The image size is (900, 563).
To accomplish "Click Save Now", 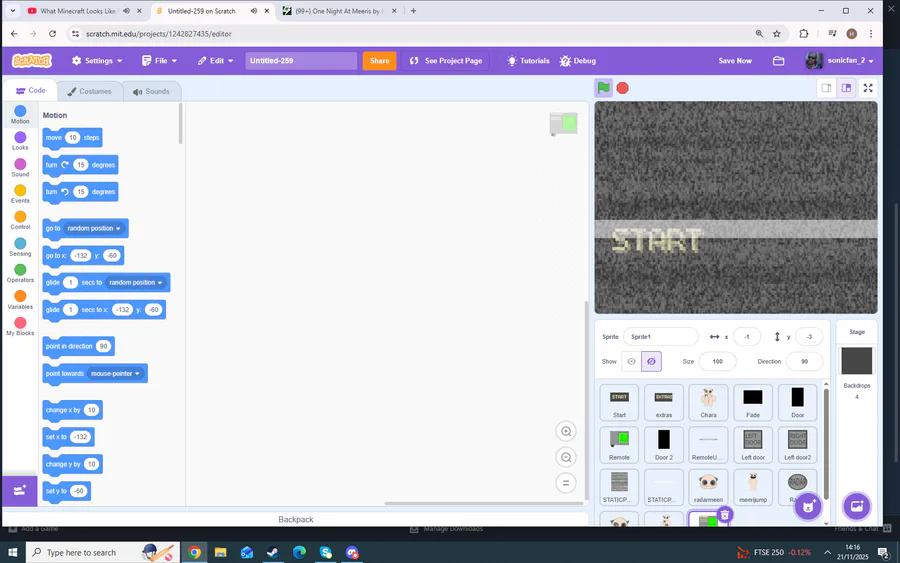I will [x=735, y=61].
